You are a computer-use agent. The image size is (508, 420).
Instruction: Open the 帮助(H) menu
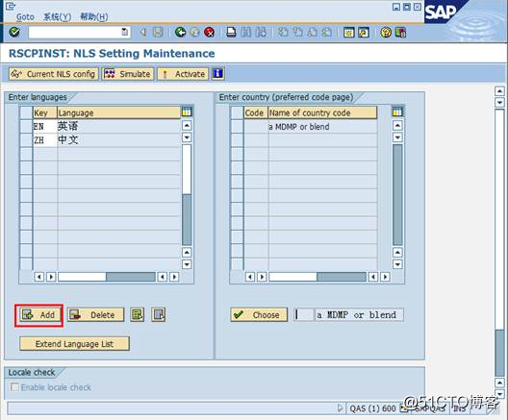94,17
